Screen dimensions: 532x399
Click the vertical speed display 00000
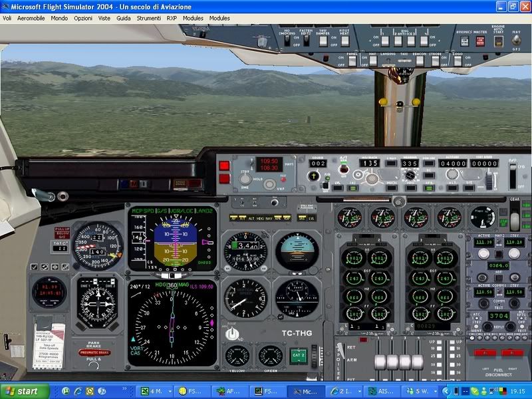(484, 164)
